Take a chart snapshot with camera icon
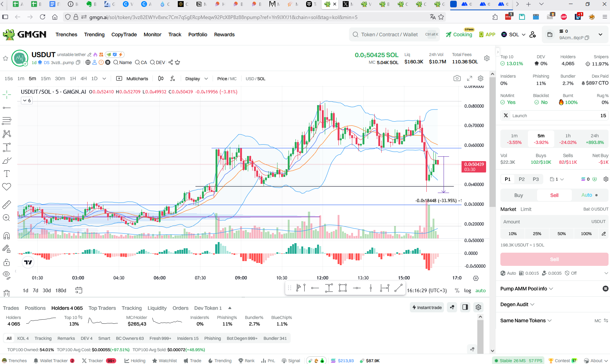Screen dimensions: 610x364 tap(457, 78)
